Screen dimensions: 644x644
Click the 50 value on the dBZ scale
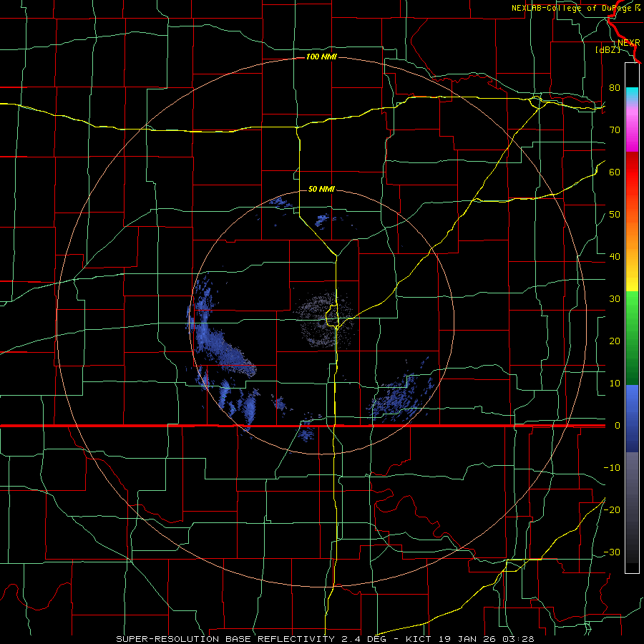click(x=615, y=215)
